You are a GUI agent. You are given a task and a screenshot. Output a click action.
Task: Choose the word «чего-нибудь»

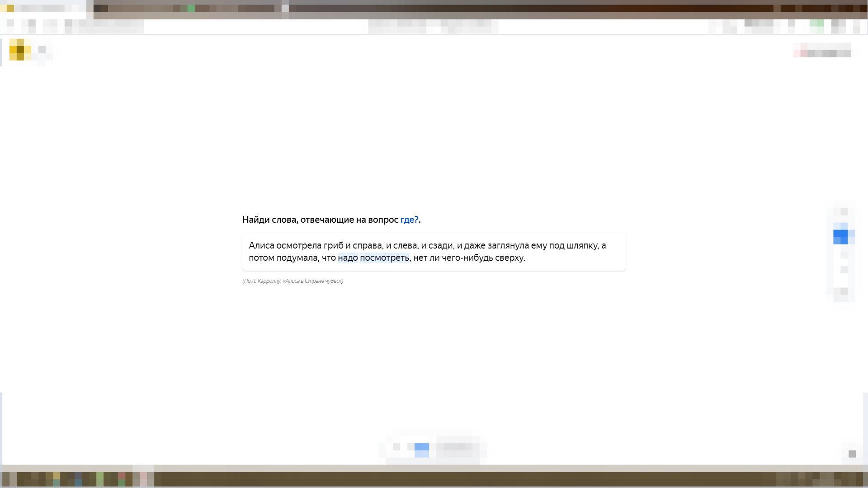467,258
